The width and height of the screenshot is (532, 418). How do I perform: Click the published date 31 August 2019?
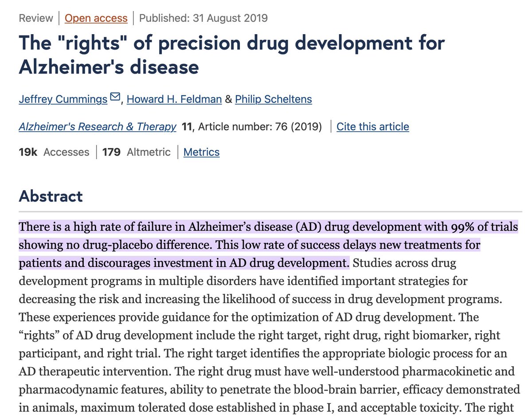(203, 18)
